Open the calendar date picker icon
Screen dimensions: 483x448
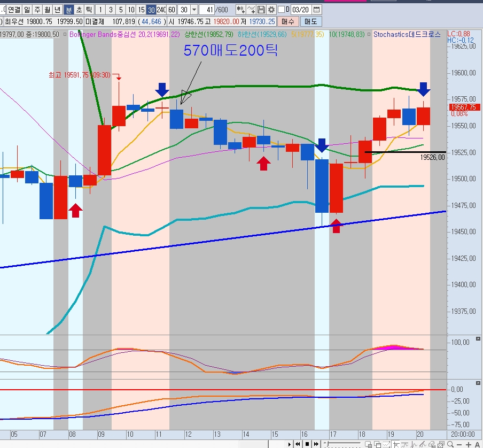point(316,10)
